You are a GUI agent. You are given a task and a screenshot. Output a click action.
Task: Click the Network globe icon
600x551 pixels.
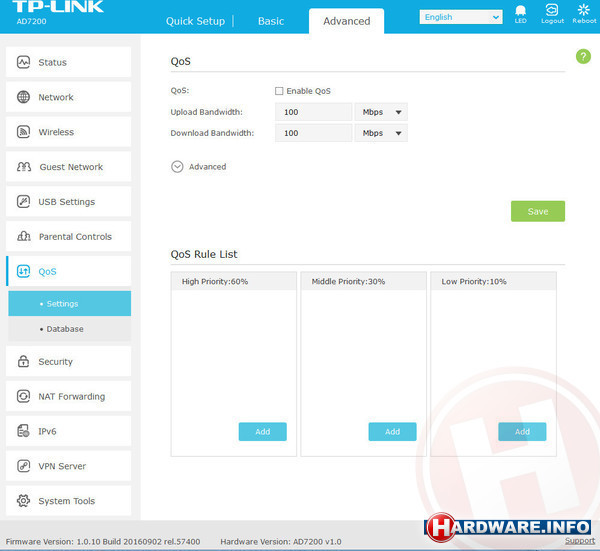point(23,97)
